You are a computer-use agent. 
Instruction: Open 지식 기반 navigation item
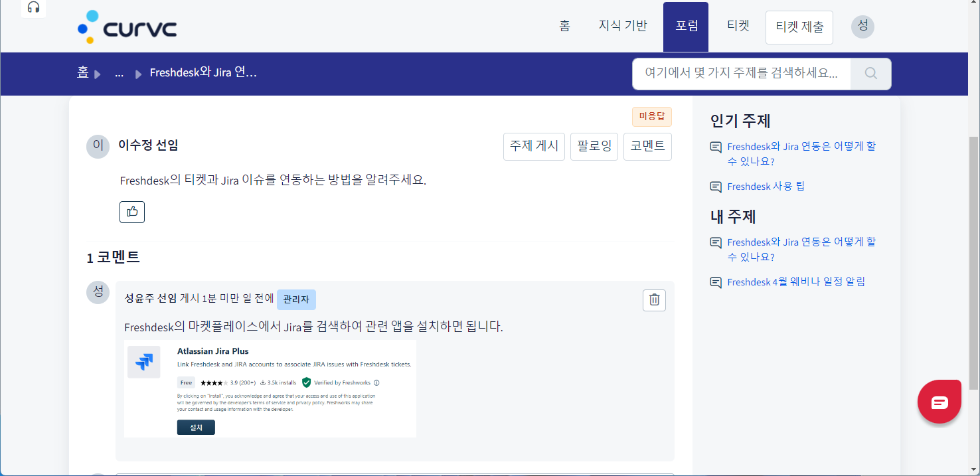[623, 26]
